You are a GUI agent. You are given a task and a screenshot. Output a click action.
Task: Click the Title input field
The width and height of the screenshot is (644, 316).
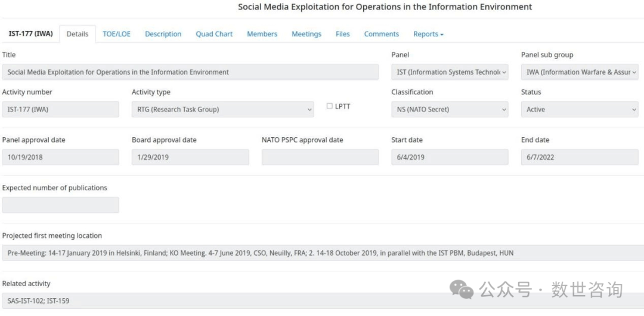190,72
